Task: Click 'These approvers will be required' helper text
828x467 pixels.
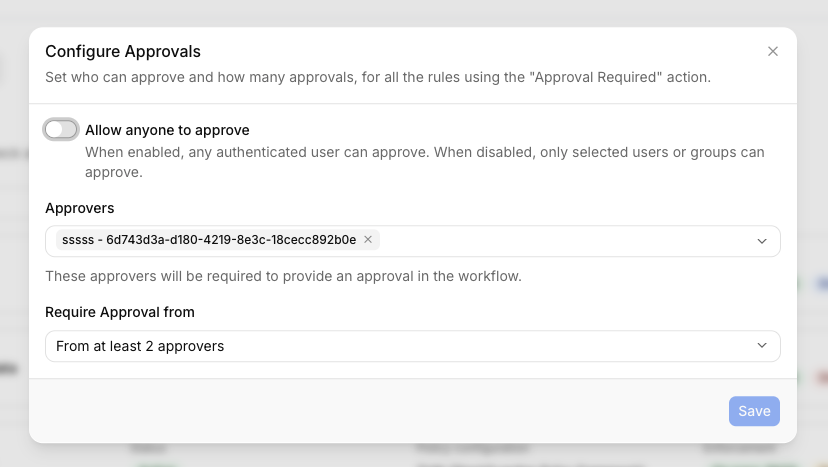Action: coord(284,276)
